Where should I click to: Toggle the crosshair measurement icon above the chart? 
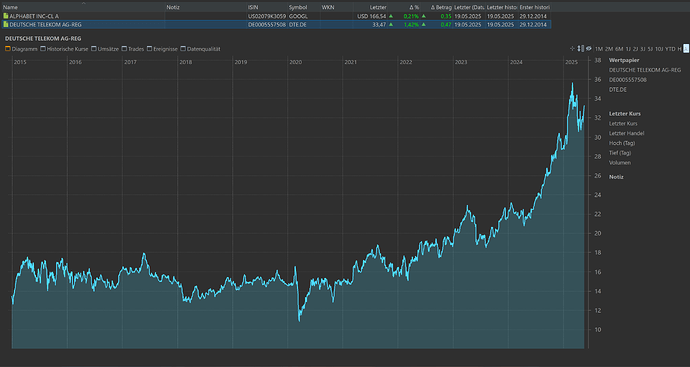[x=573, y=49]
